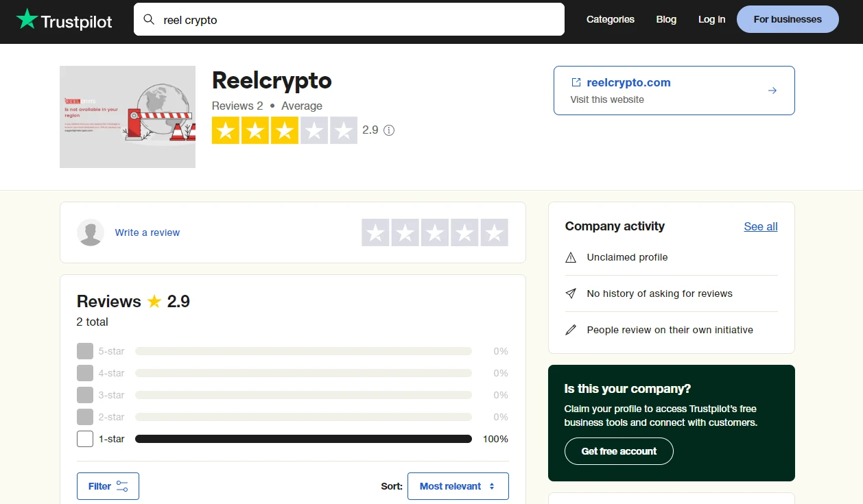Viewport: 863px width, 504px height.
Task: Click the search magnifier icon
Action: coord(149,20)
